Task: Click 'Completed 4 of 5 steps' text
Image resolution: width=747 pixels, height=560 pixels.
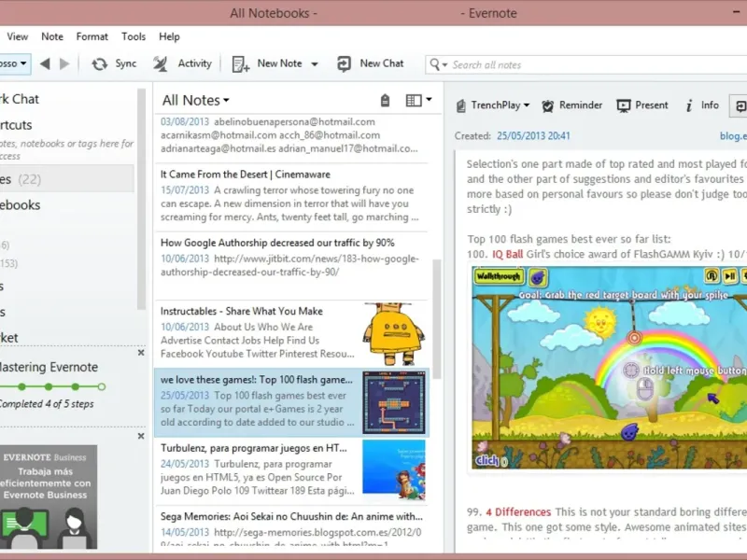Action: click(47, 404)
